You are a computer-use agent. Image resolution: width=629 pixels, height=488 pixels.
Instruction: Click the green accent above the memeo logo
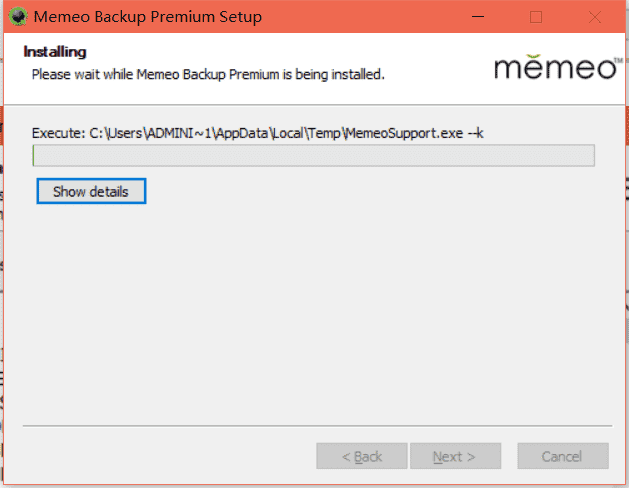534,57
